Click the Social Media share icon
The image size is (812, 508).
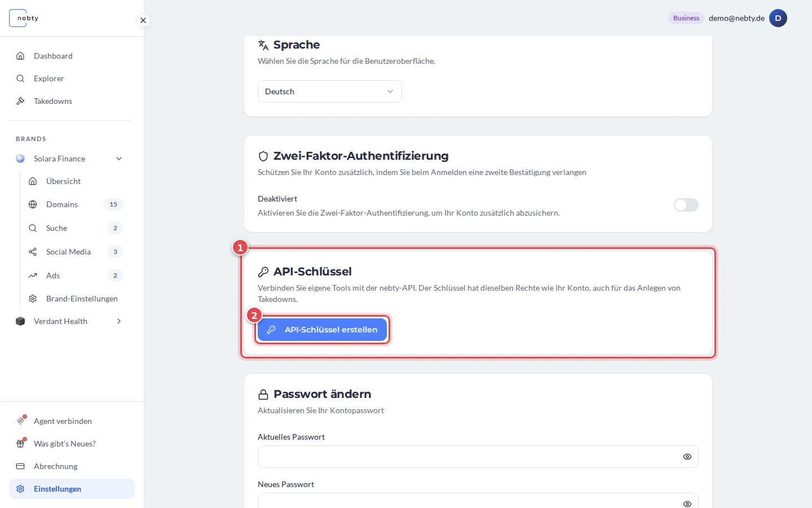tap(33, 252)
